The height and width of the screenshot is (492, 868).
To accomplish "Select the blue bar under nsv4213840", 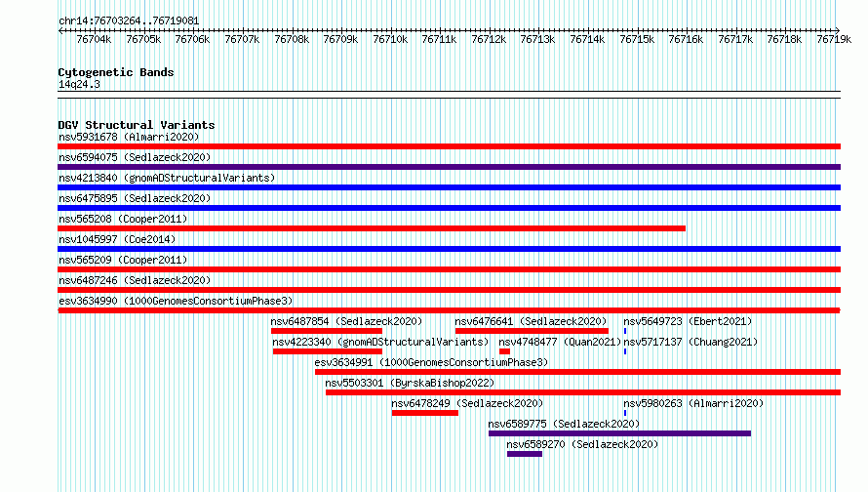I will (449, 187).
